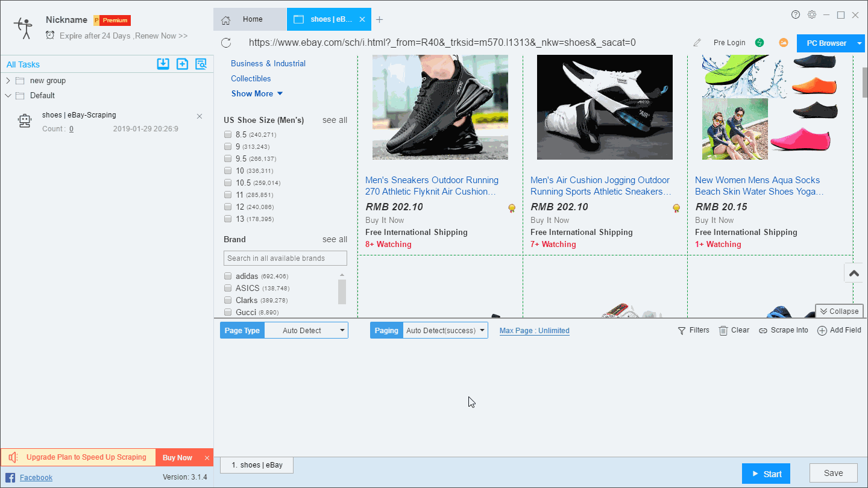Add a new browser tab
The image size is (868, 488).
(x=379, y=20)
